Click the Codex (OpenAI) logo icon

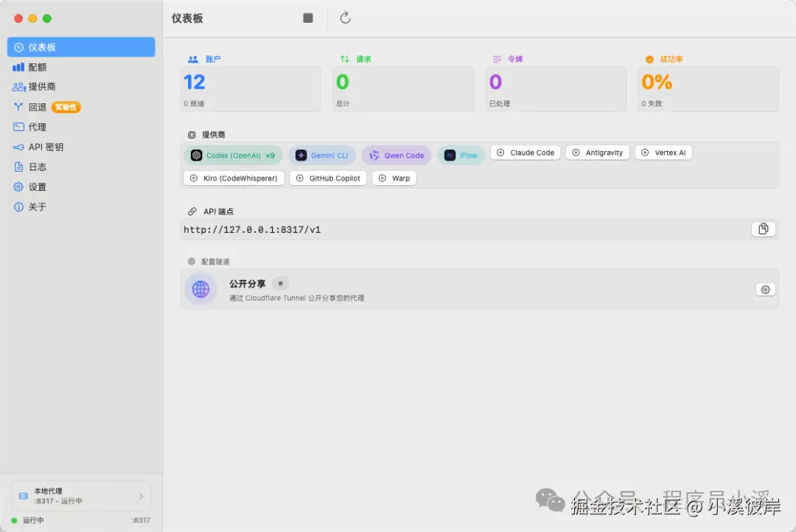tap(197, 155)
